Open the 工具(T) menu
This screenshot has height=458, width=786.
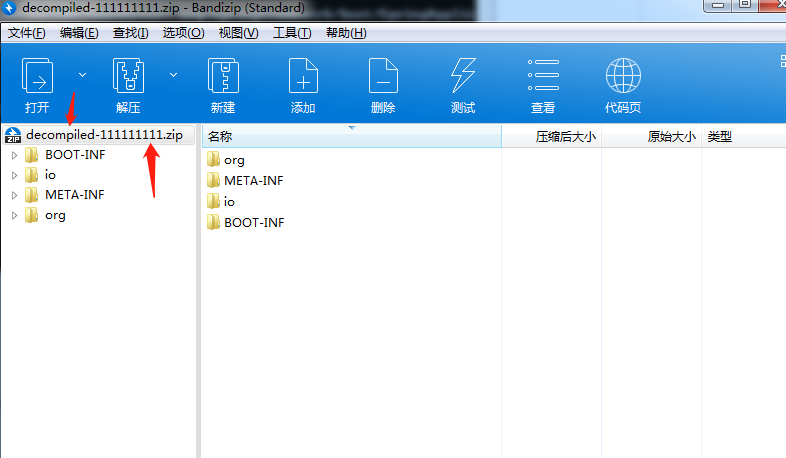(x=292, y=33)
